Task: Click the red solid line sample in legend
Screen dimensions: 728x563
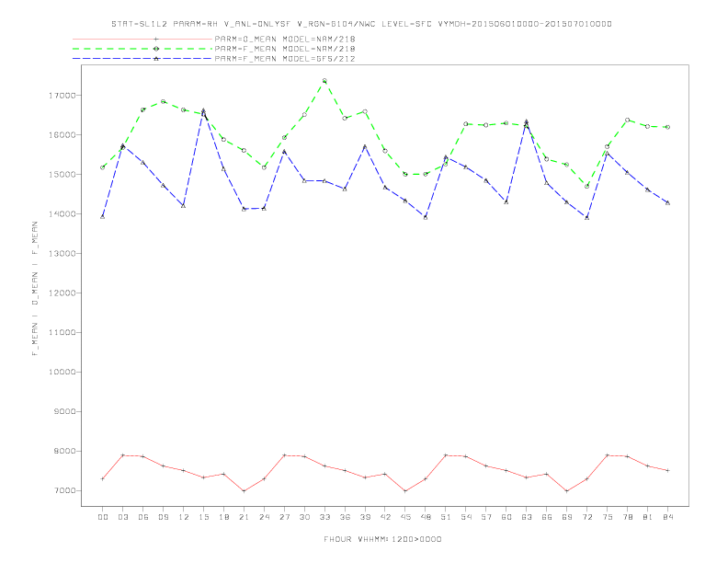Action: click(x=142, y=39)
